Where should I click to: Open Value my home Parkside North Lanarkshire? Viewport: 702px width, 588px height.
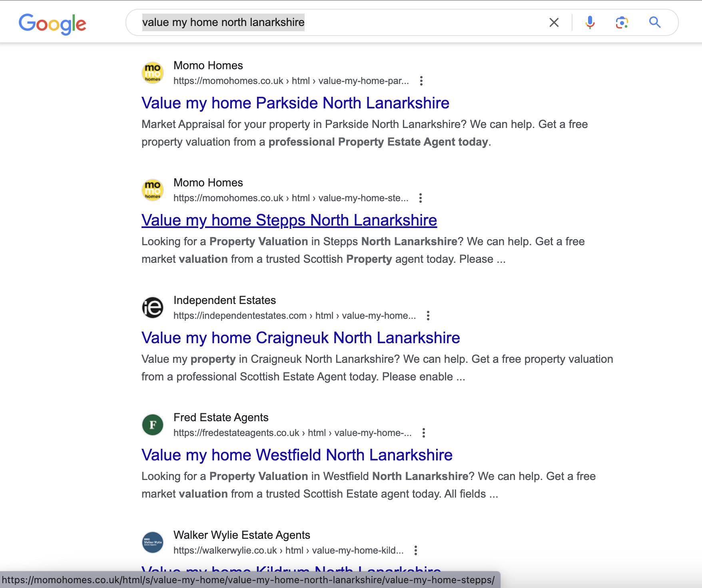click(295, 103)
